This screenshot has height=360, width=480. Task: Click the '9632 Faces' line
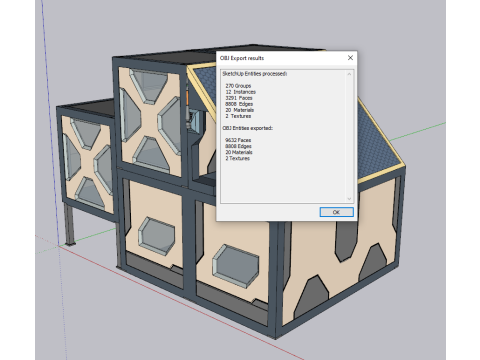coord(238,140)
